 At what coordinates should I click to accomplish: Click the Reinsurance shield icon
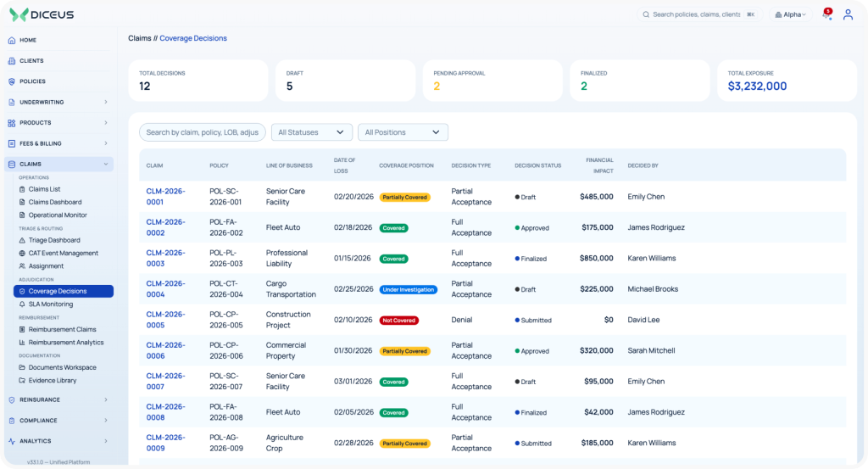[x=12, y=399]
